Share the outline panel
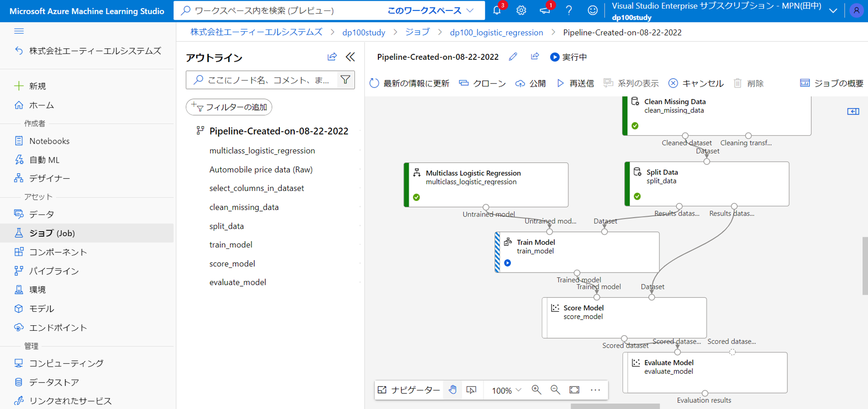This screenshot has height=409, width=868. pyautogui.click(x=332, y=57)
